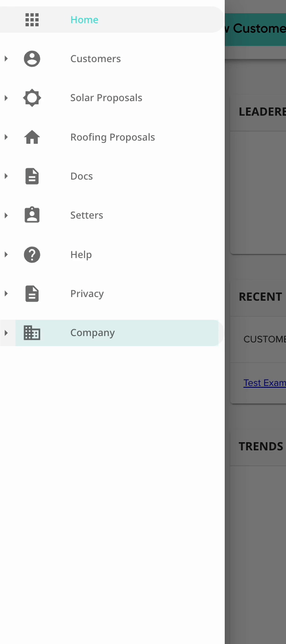Open the Privacy menu label
The height and width of the screenshot is (644, 286).
[87, 294]
